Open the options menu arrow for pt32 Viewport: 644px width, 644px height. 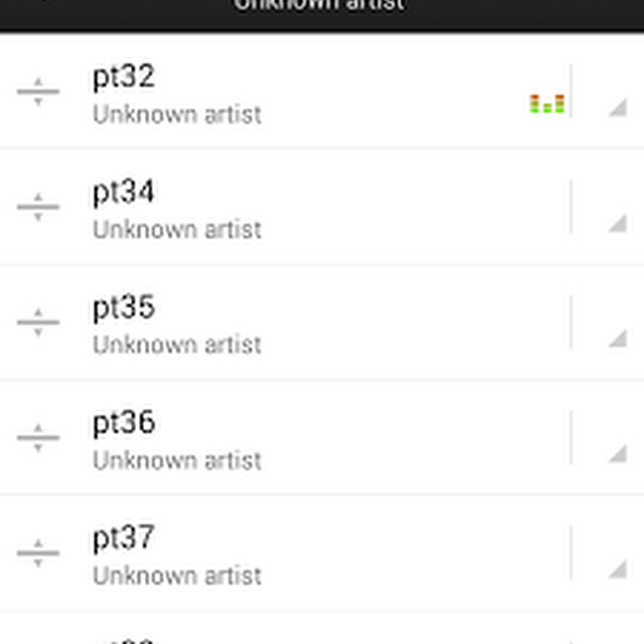(617, 108)
